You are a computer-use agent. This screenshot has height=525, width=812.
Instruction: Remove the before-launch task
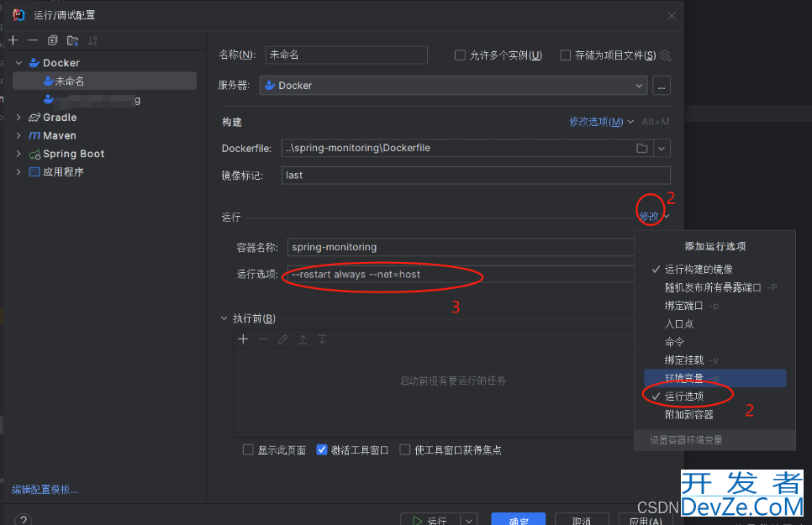[263, 339]
